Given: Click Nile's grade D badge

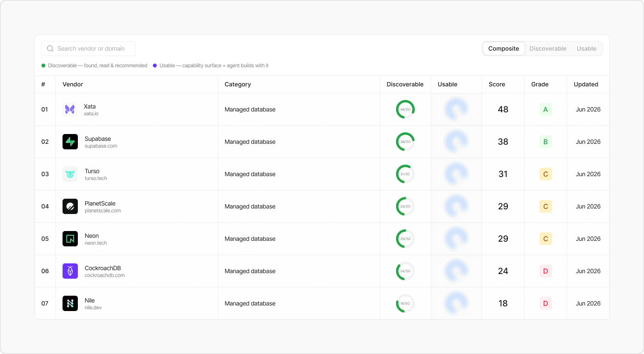Looking at the screenshot, I should point(546,303).
